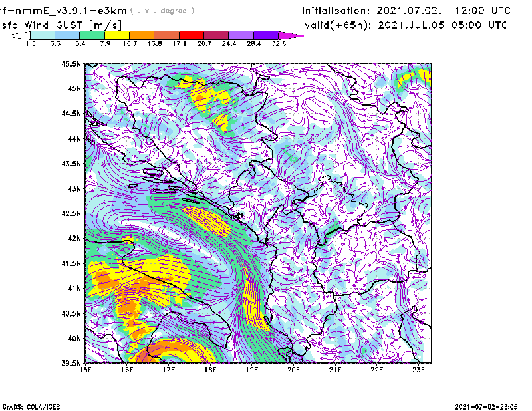Screen dimensions: 532x411
Task: Click the '19E' longitude axis label
Action: (x=252, y=370)
